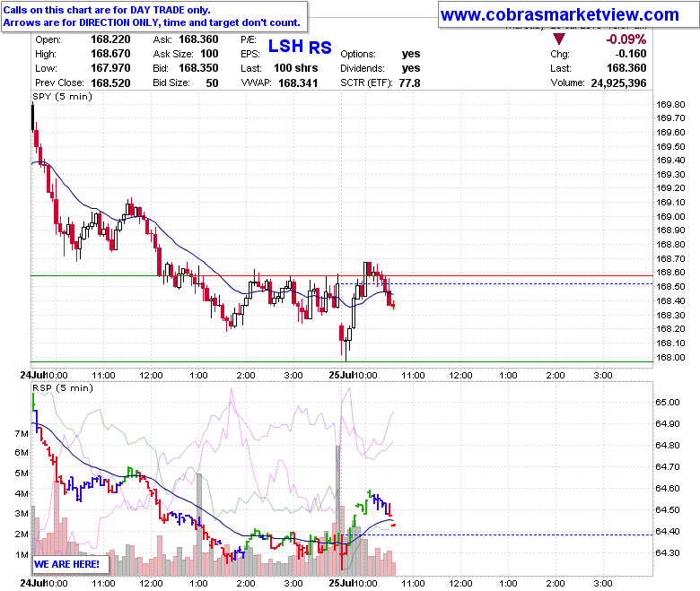Click the DAY TRADE only notice banner

click(x=154, y=16)
